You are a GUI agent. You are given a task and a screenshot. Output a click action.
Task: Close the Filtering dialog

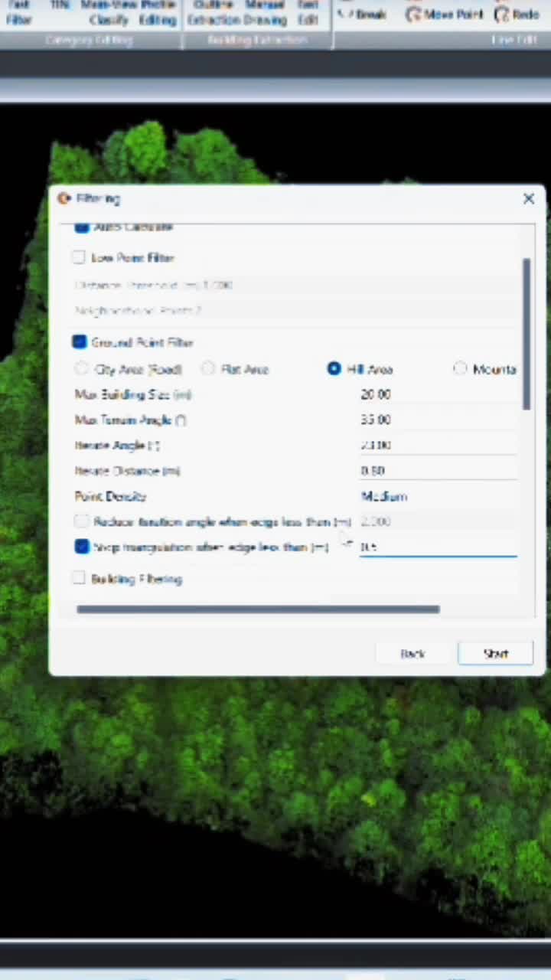(528, 199)
